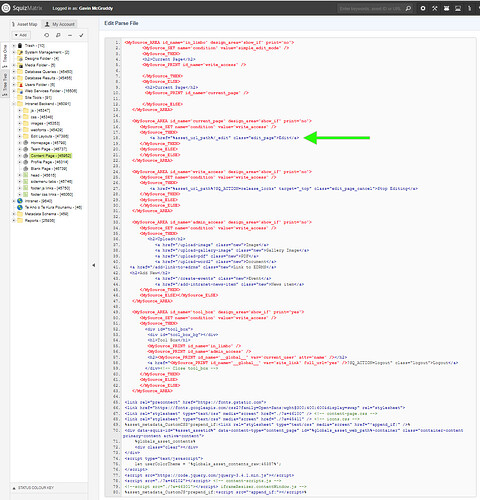Click the Media Folder icon
The height and width of the screenshot is (500, 480).
(x=20, y=65)
